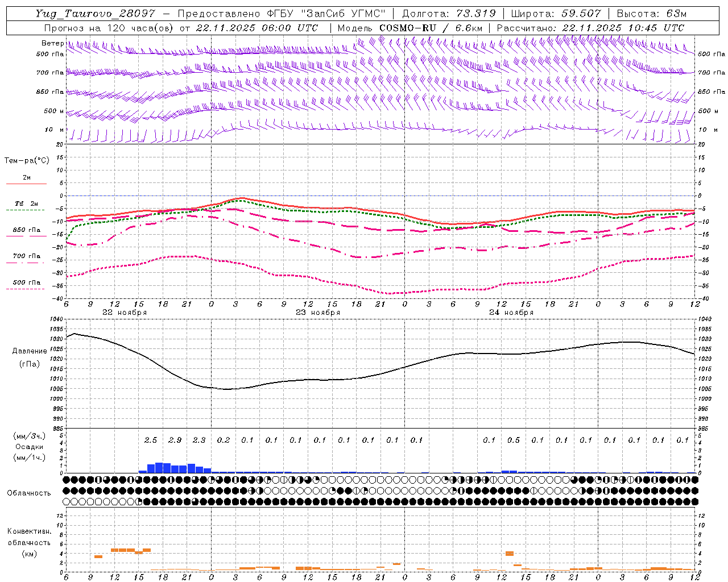Click the elevation value 63м
Viewport: 728px width, 582px height.
[676, 14]
